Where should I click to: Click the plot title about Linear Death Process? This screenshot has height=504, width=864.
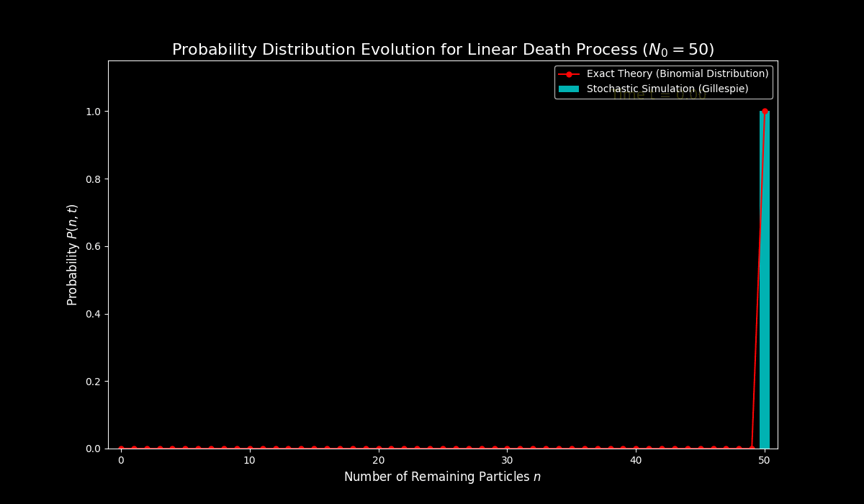pyautogui.click(x=443, y=50)
